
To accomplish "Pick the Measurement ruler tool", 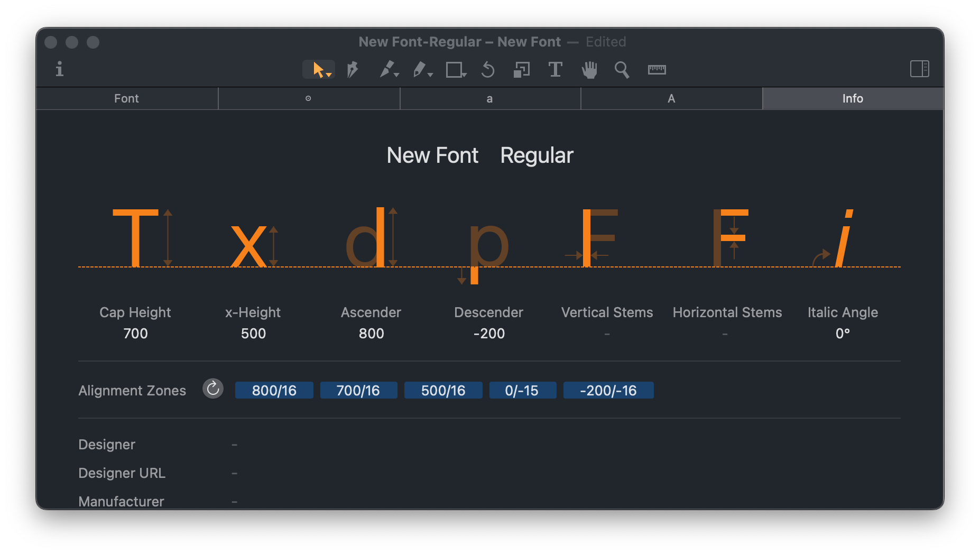I will coord(657,69).
